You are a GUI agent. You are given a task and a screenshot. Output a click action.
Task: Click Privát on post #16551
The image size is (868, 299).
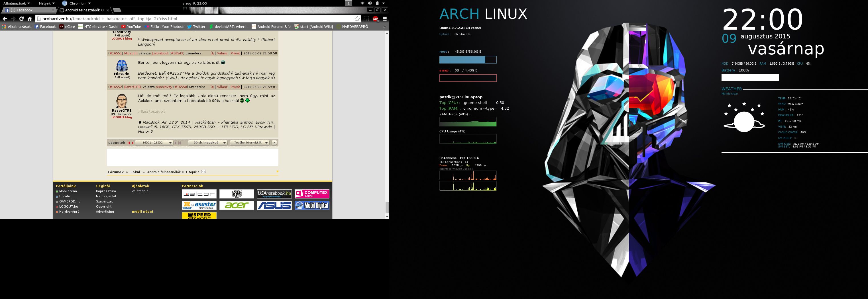(x=235, y=53)
